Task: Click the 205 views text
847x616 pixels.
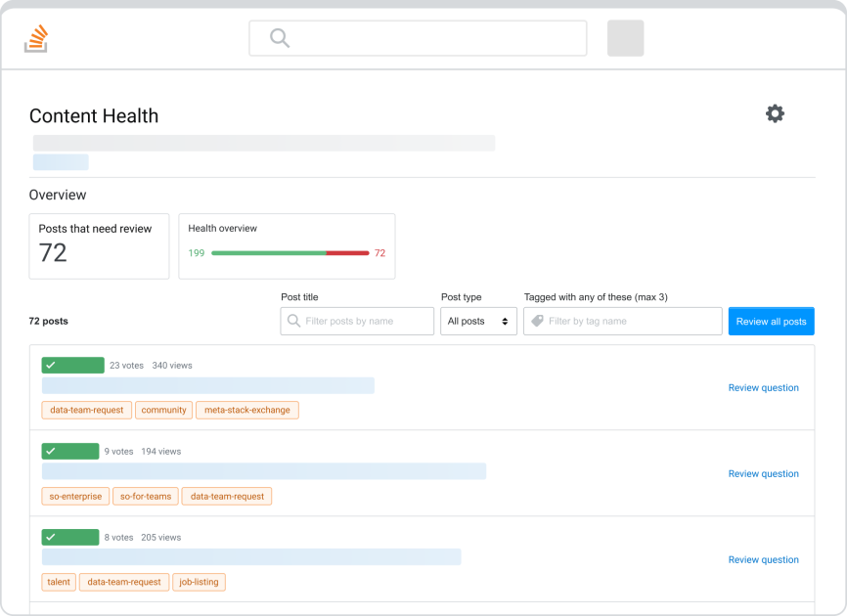Action: click(x=161, y=538)
